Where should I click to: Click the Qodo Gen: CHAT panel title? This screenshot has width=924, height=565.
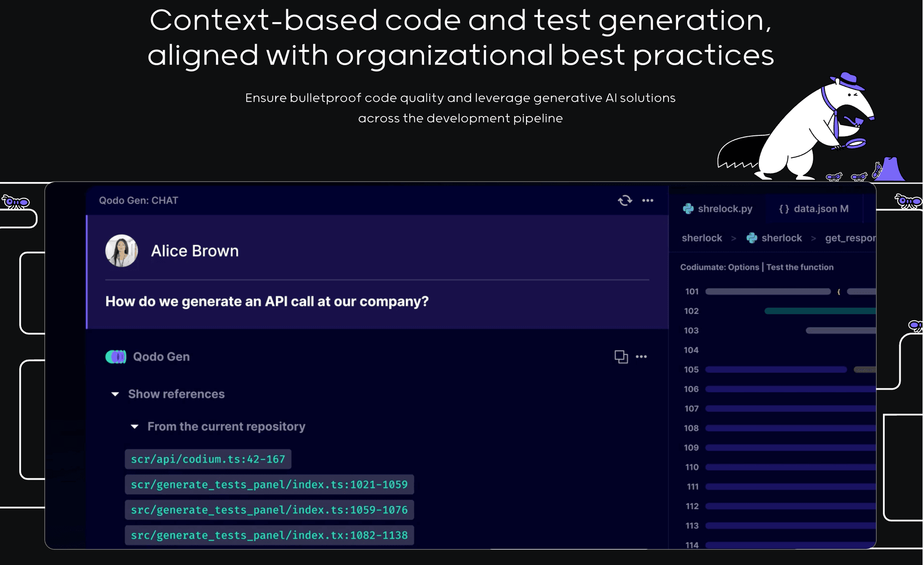pyautogui.click(x=139, y=200)
